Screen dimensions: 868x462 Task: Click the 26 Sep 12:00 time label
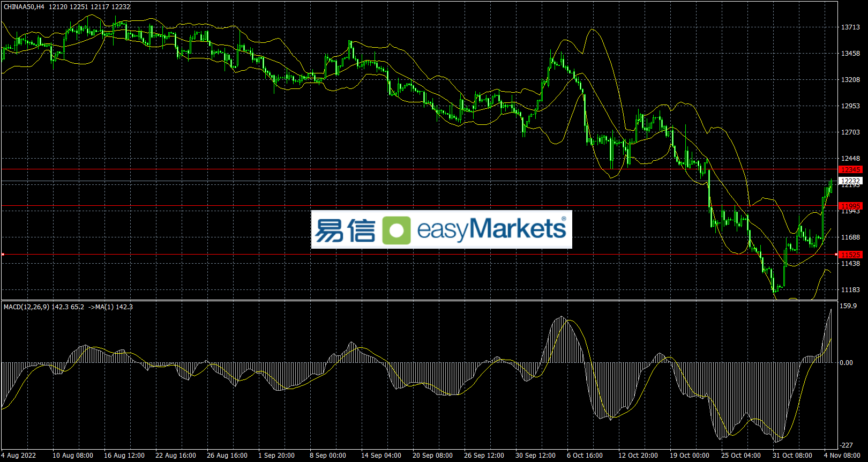tap(484, 456)
